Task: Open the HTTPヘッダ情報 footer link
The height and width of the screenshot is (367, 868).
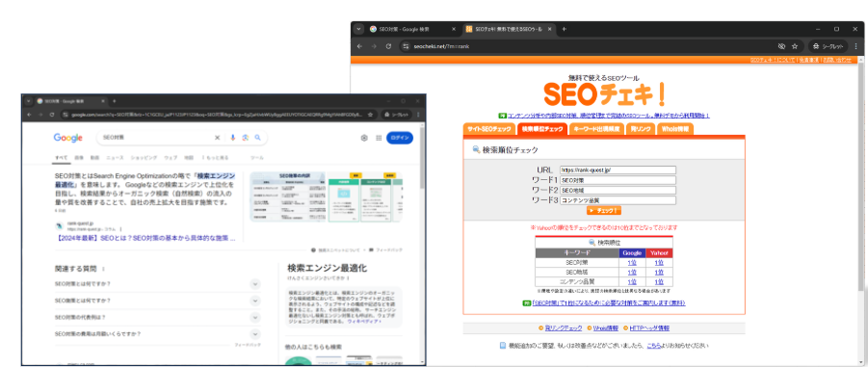Action: [649, 328]
